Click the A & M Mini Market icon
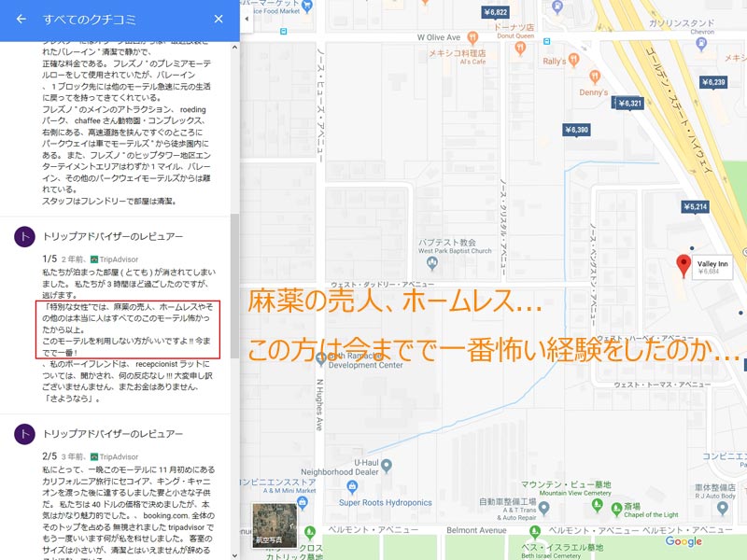This screenshot has width=747, height=560. 302,502
